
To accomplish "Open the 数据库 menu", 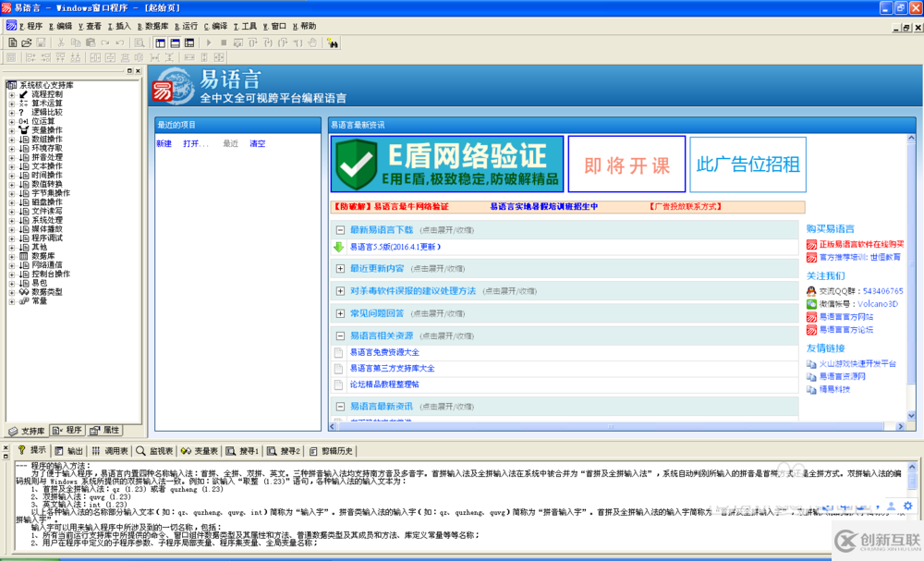I will [152, 26].
